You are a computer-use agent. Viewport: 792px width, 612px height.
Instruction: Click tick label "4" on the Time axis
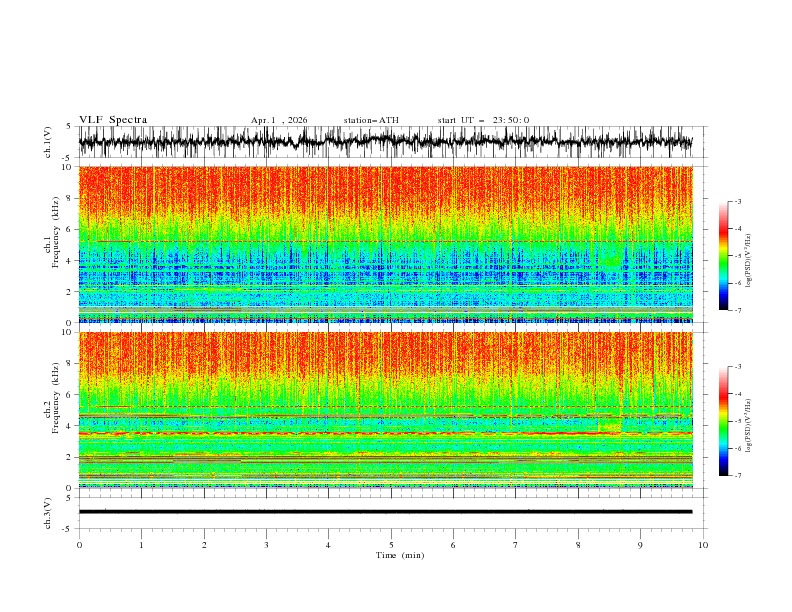[328, 545]
